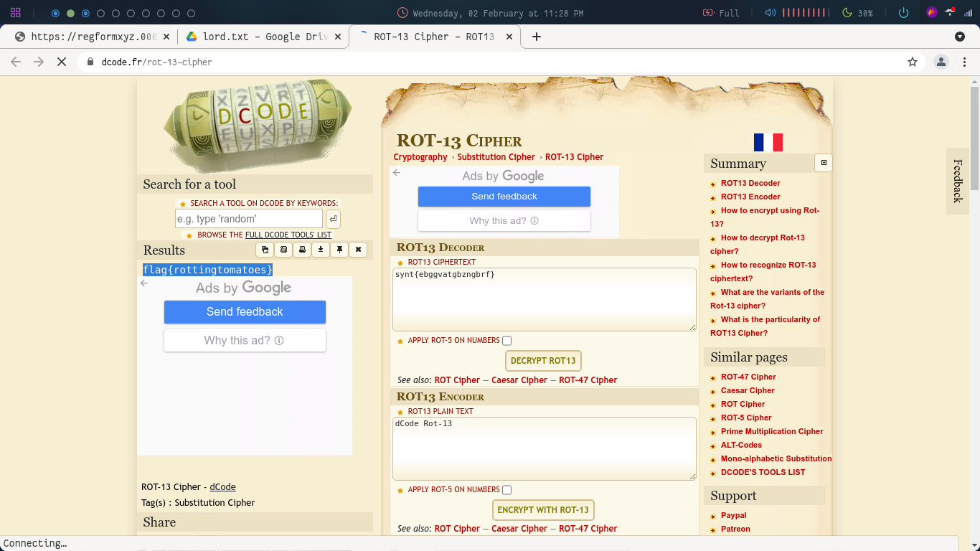980x551 pixels.
Task: Bookmark this page with the star icon
Action: point(913,62)
